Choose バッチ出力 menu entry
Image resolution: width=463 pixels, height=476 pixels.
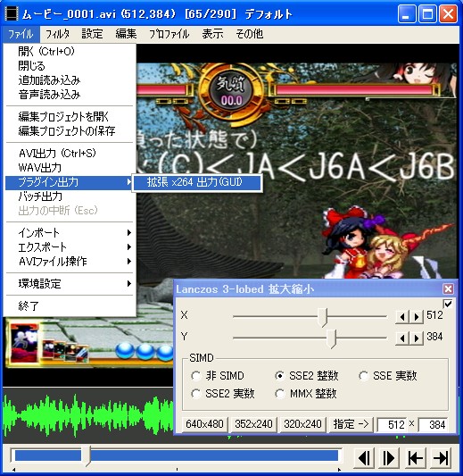tap(69, 196)
